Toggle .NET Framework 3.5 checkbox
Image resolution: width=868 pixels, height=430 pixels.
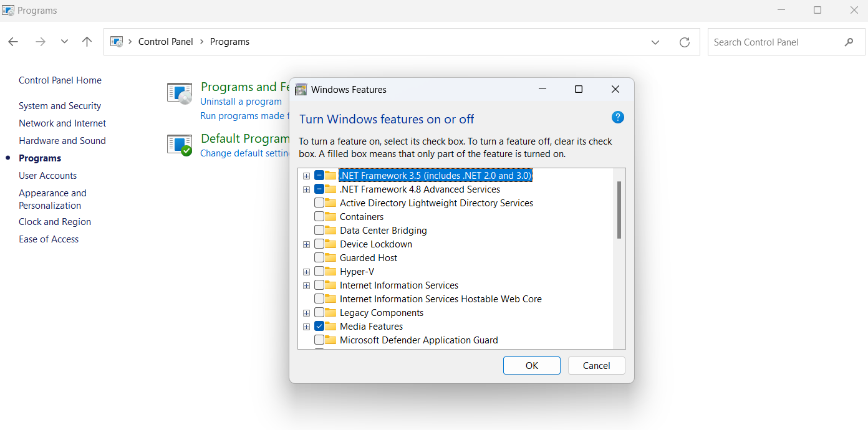(x=319, y=176)
